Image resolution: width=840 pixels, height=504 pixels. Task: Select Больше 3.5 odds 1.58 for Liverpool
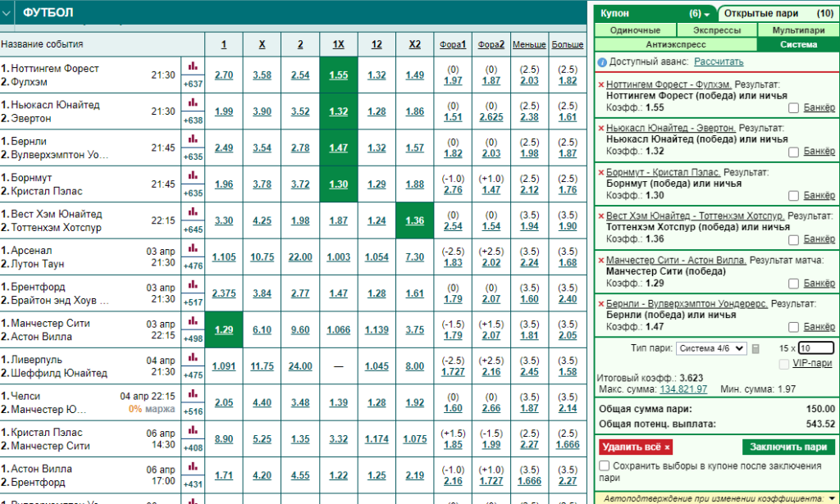tap(568, 372)
